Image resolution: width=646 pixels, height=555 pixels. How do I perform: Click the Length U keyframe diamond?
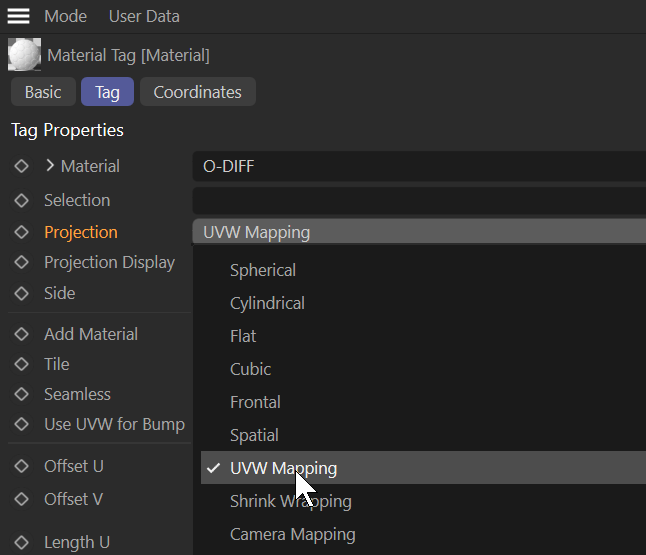click(21, 542)
